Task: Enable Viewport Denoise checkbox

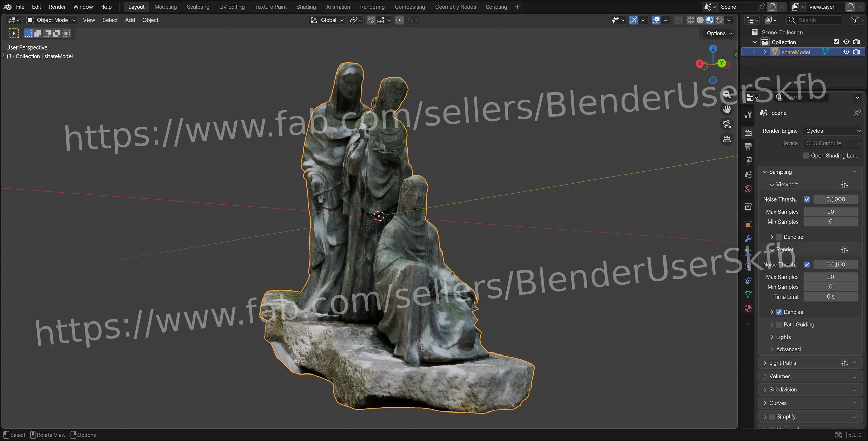Action: pyautogui.click(x=779, y=237)
